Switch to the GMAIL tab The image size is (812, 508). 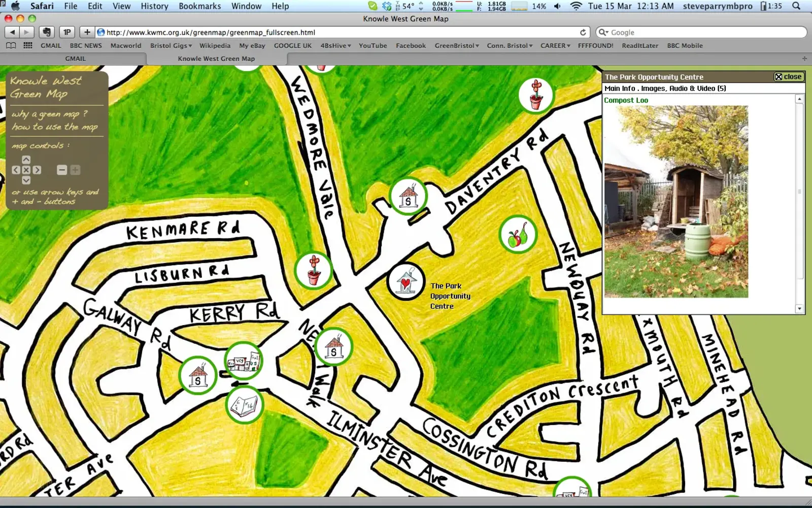point(75,58)
